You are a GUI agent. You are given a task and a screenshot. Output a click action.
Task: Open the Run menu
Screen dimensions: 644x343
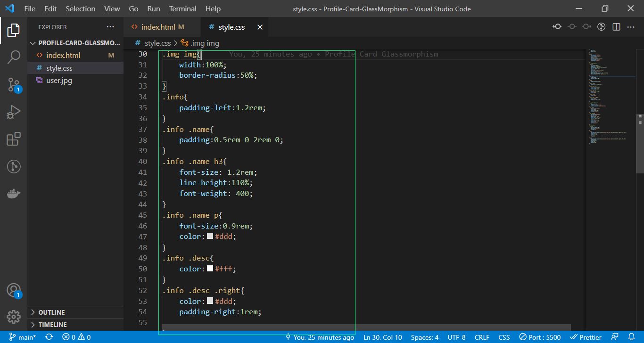point(154,9)
